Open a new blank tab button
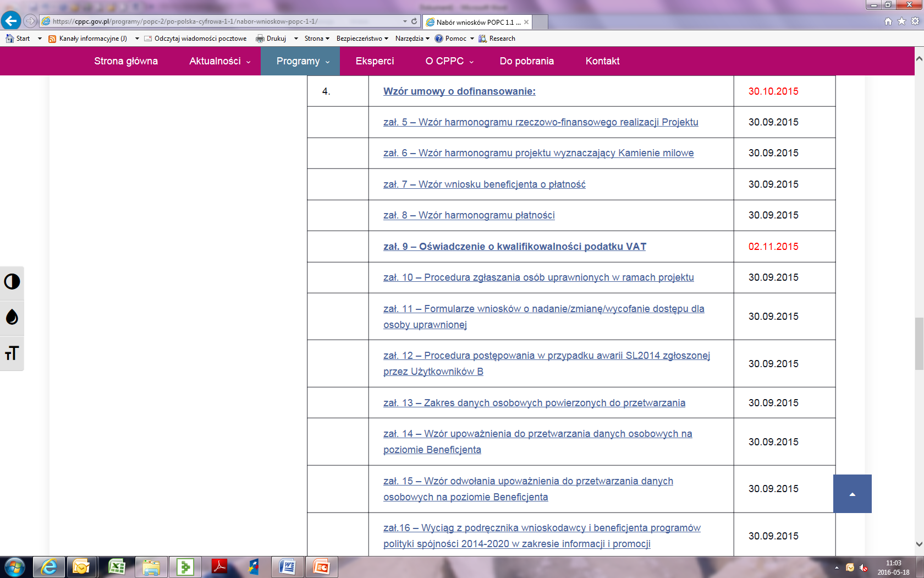This screenshot has width=924, height=578. tap(540, 22)
